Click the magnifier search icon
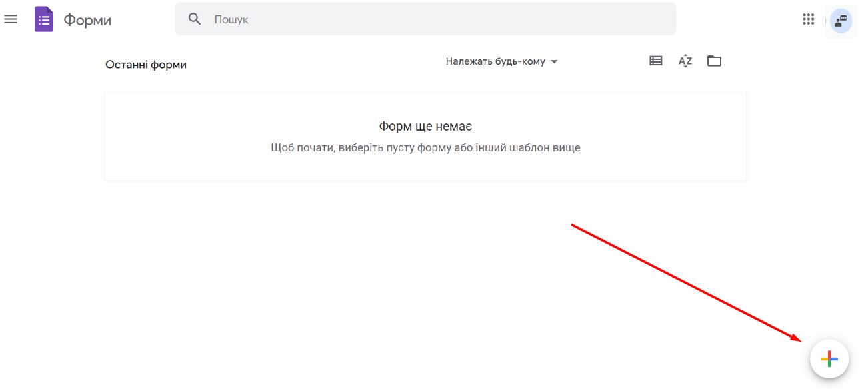Viewport: 868px width, 389px height. point(195,19)
